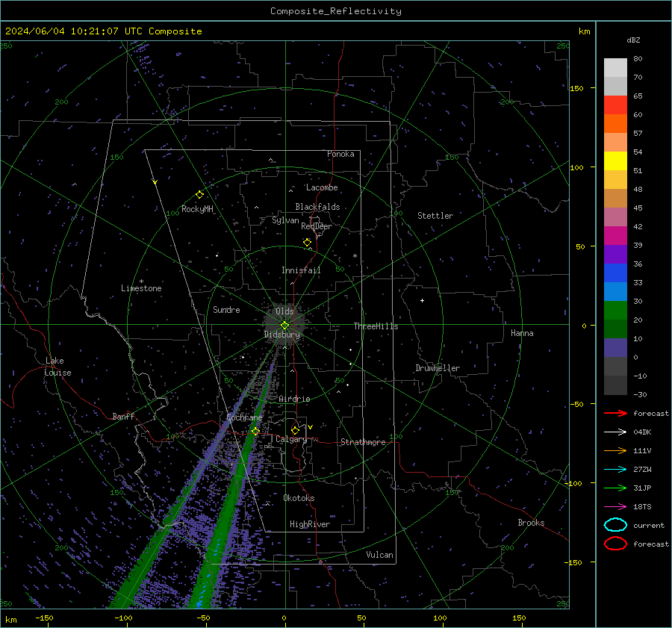This screenshot has width=672, height=628.
Task: Click the cyan 27ZW arrow legend icon
Action: pos(615,470)
